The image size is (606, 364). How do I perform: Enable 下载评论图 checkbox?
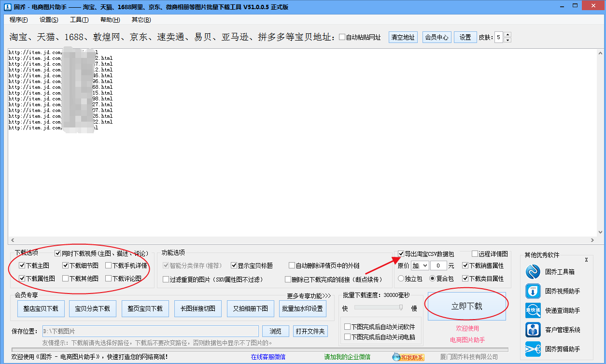[x=109, y=279]
